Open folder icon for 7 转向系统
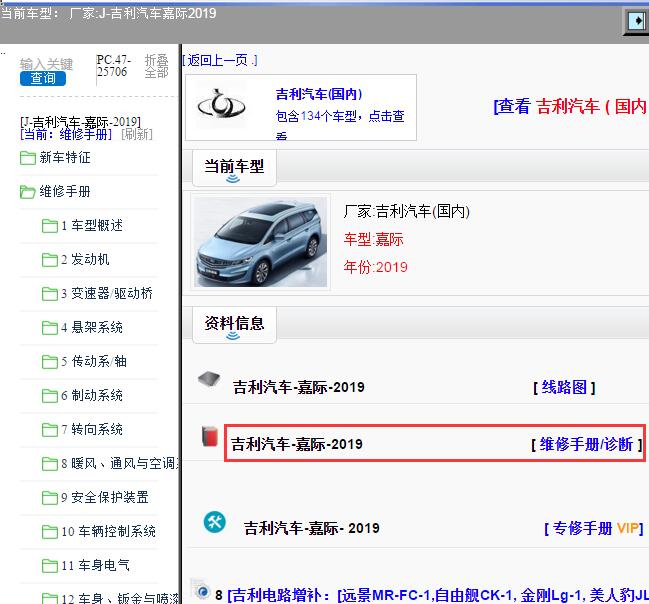649x604 pixels. (50, 429)
